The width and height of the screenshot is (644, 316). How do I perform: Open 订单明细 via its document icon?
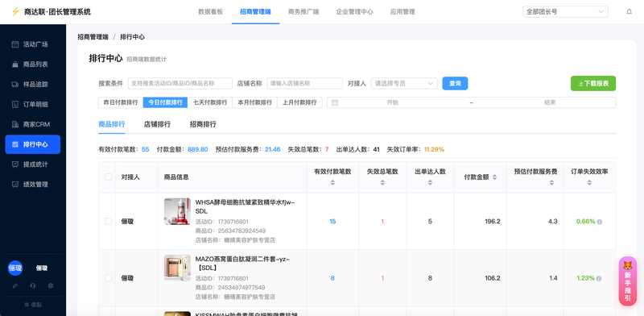(15, 105)
